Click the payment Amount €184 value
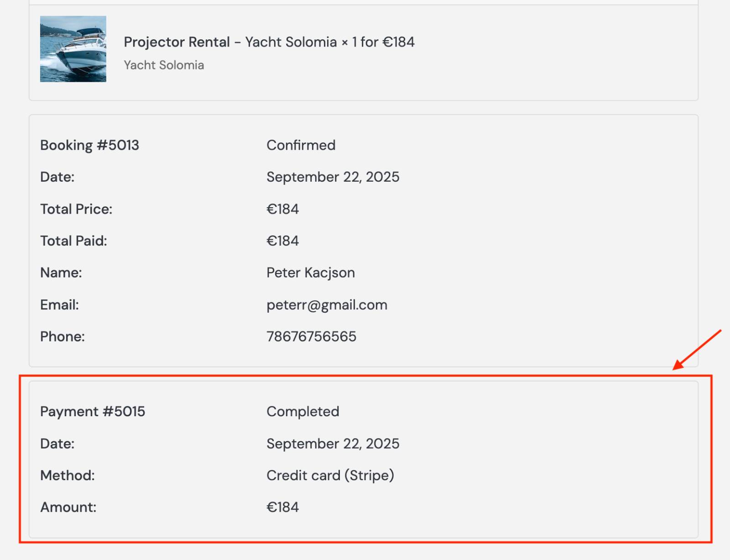The image size is (730, 560). tap(282, 508)
